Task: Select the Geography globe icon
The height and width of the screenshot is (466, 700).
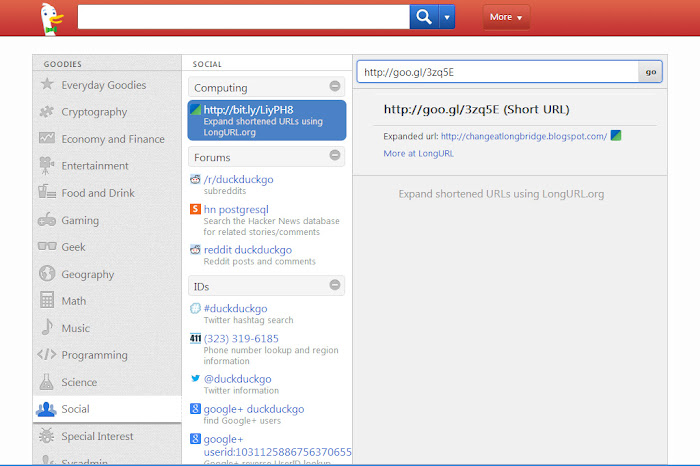Action: (x=47, y=273)
